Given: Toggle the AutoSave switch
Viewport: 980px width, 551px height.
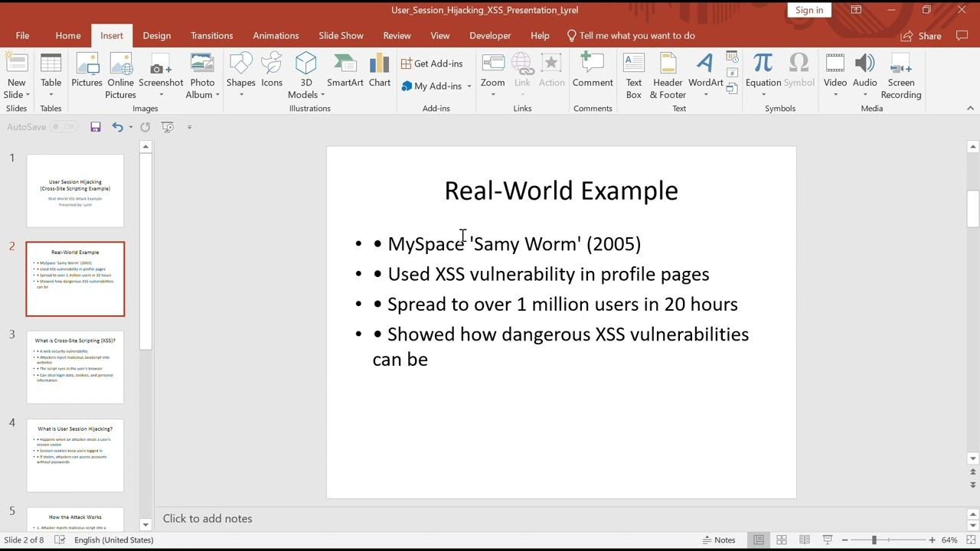Looking at the screenshot, I should pos(64,127).
